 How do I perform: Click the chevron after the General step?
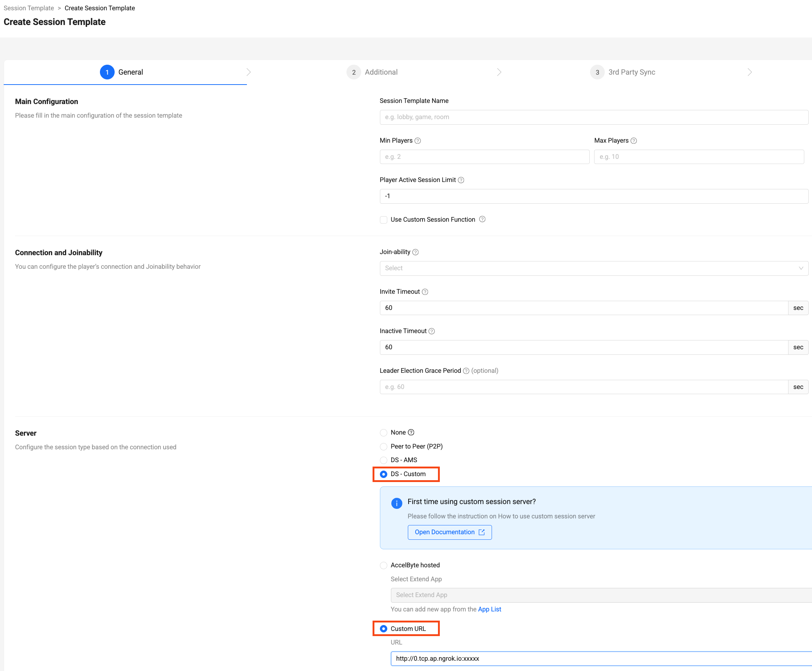[248, 72]
